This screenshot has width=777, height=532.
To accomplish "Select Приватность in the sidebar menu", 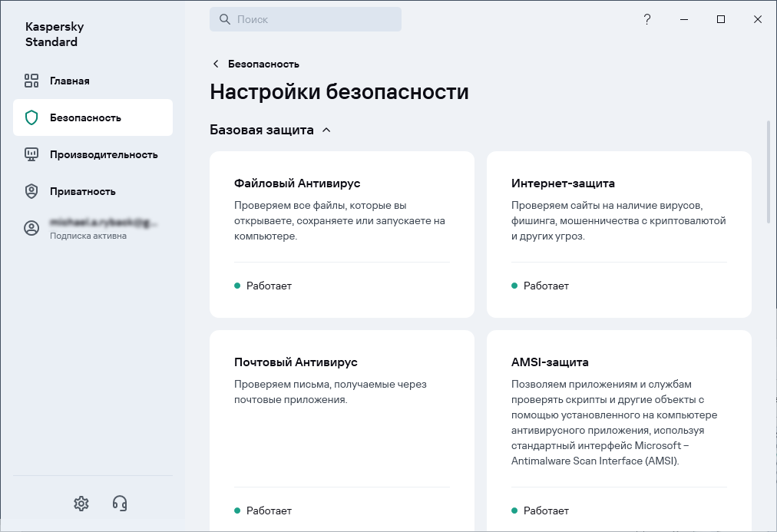I will pos(83,191).
